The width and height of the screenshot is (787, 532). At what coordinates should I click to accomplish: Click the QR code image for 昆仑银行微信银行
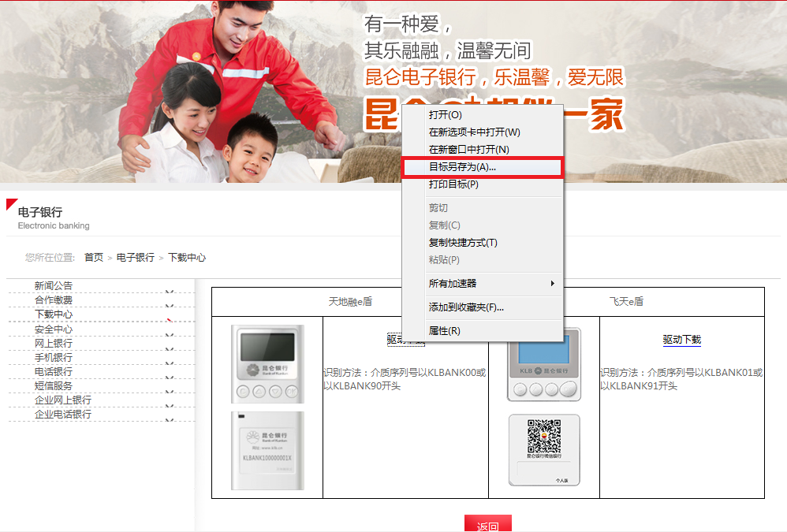543,437
